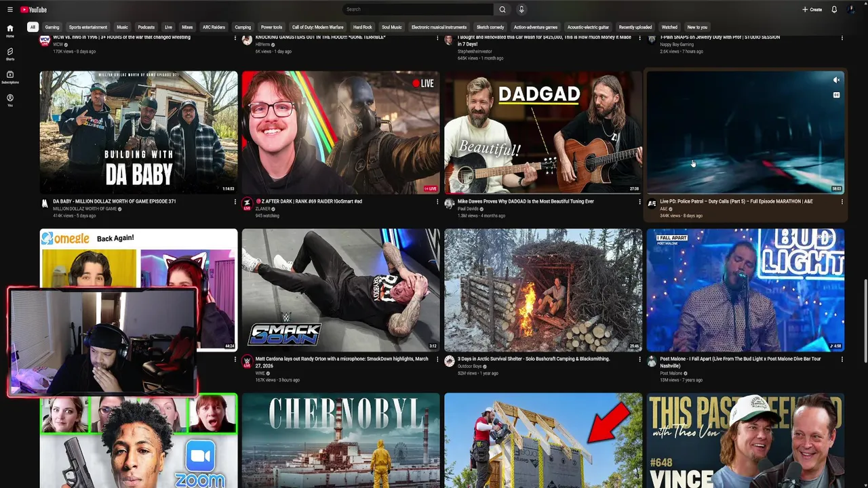
Task: Open Paul Davids channel avatar
Action: [x=449, y=203]
